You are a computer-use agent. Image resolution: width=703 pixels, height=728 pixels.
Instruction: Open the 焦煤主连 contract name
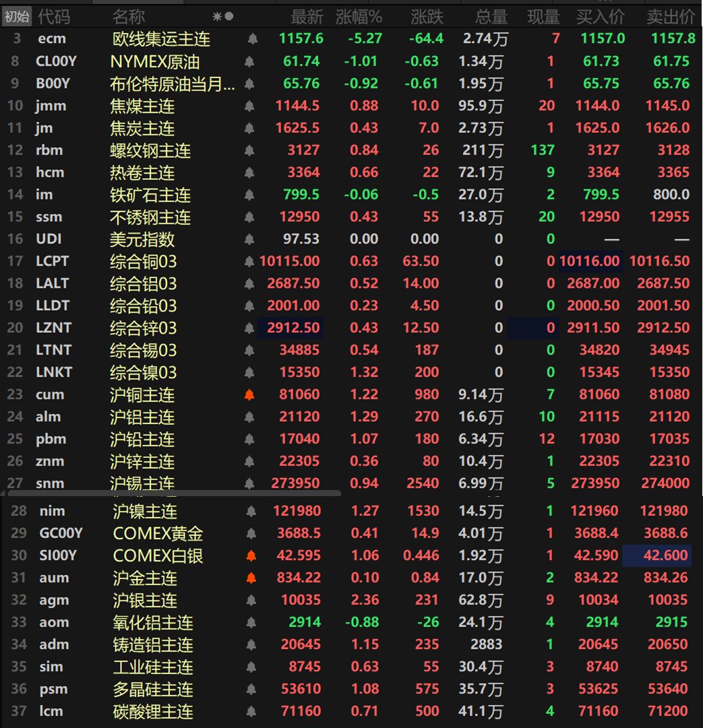[x=142, y=106]
